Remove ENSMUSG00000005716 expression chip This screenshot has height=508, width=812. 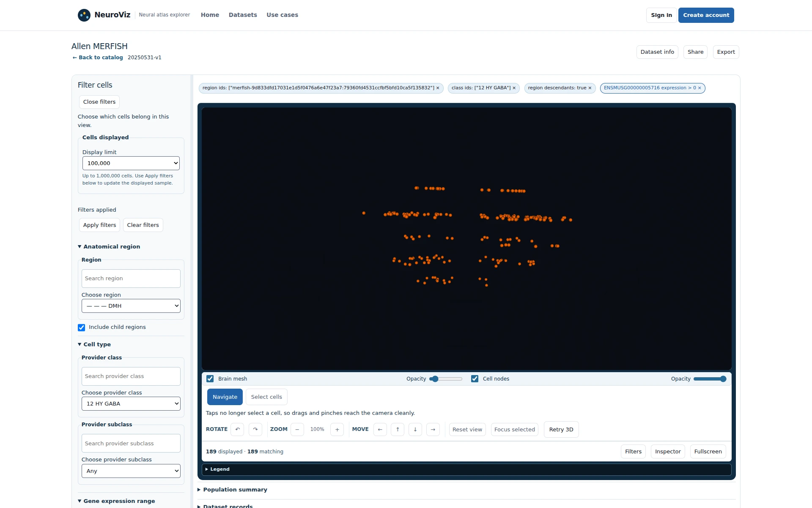click(x=700, y=88)
